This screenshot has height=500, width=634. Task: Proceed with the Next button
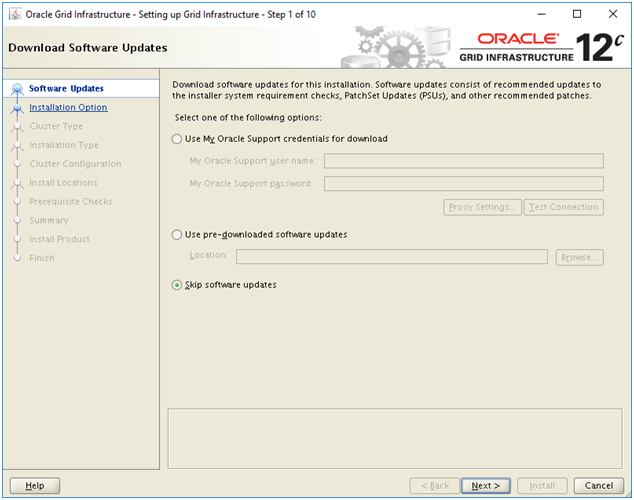tap(486, 485)
